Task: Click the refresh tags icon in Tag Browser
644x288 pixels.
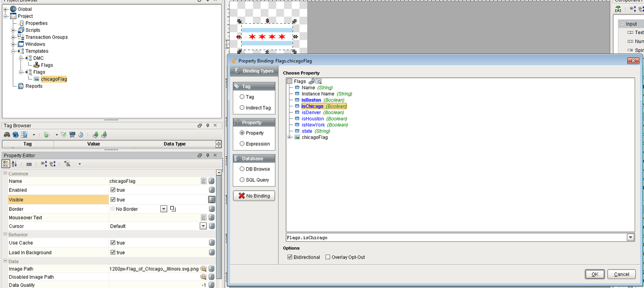Action: click(x=15, y=135)
